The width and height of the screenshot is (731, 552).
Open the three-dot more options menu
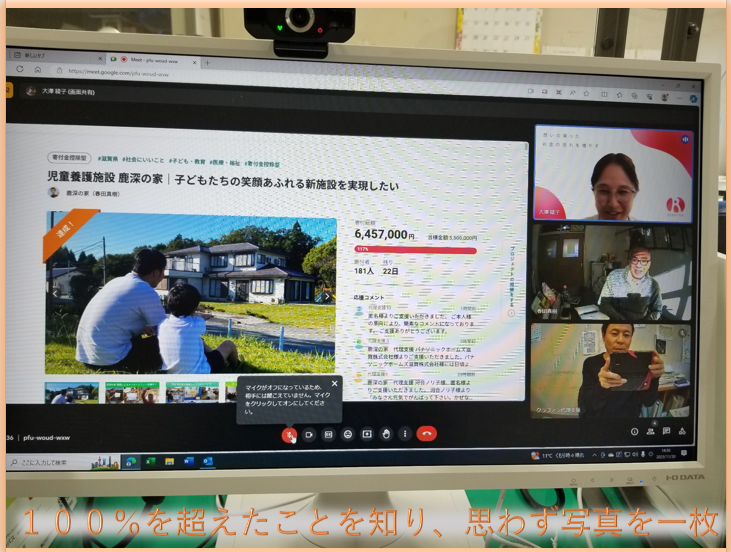click(x=404, y=434)
